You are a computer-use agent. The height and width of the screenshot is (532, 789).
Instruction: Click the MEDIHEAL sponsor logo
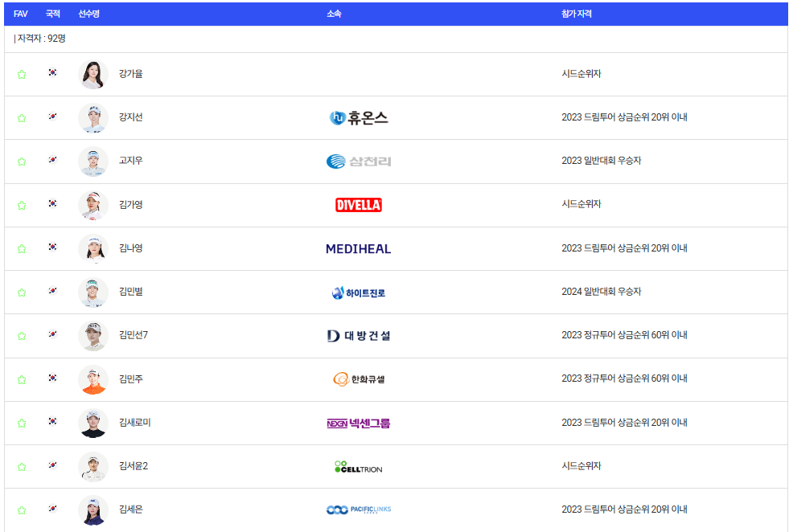(358, 249)
